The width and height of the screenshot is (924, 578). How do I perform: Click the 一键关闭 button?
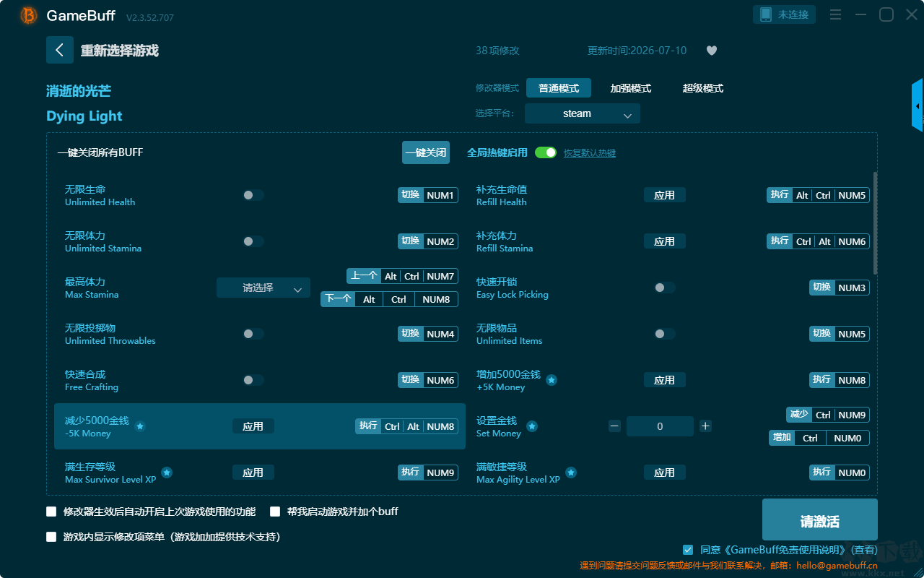pyautogui.click(x=426, y=152)
